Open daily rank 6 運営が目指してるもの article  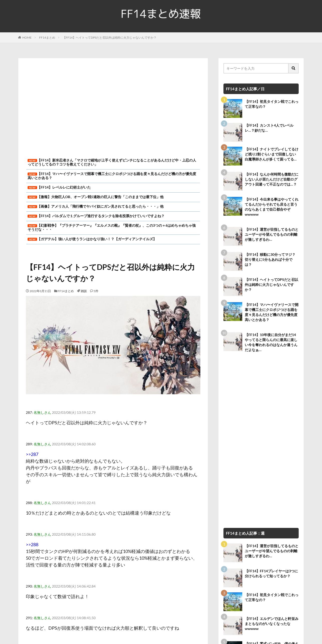pos(272,234)
